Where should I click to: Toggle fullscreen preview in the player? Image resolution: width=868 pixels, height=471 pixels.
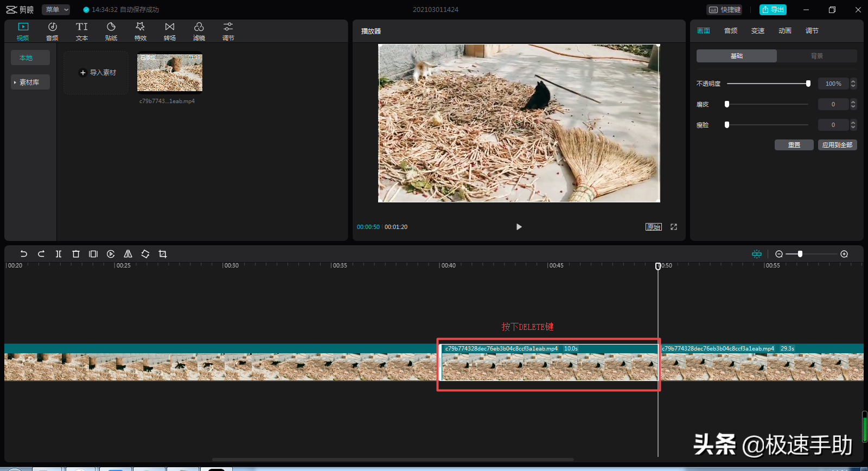(674, 227)
